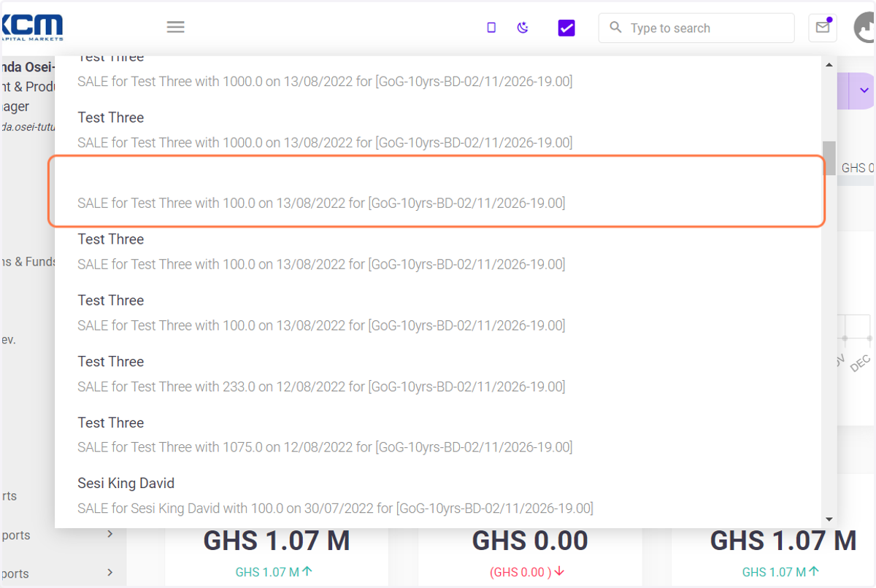Select the 100.0 sale result with blank name
This screenshot has height=588, width=876.
coord(437,190)
